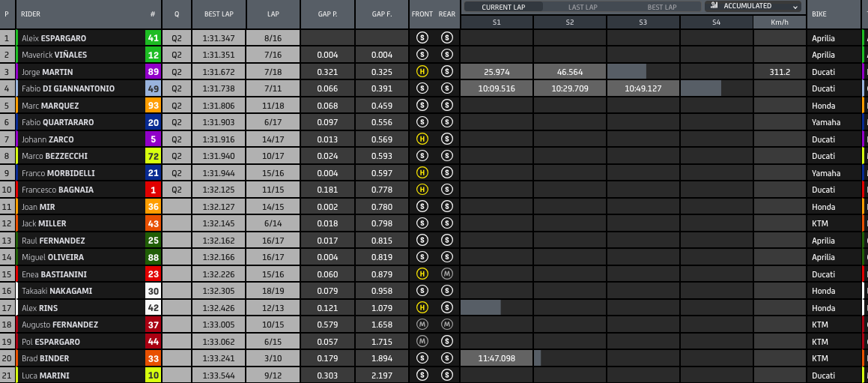Click Aleix Espargaro's soft rear tyre icon
Image resolution: width=868 pixels, height=383 pixels.
click(x=447, y=38)
